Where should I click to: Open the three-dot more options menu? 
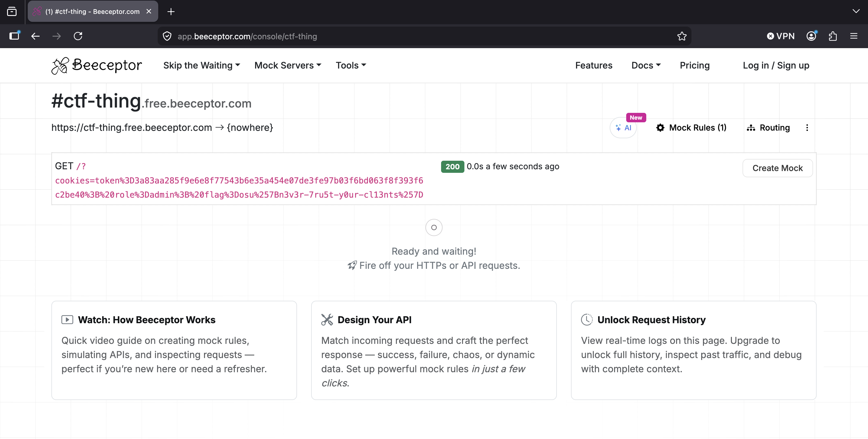(807, 128)
